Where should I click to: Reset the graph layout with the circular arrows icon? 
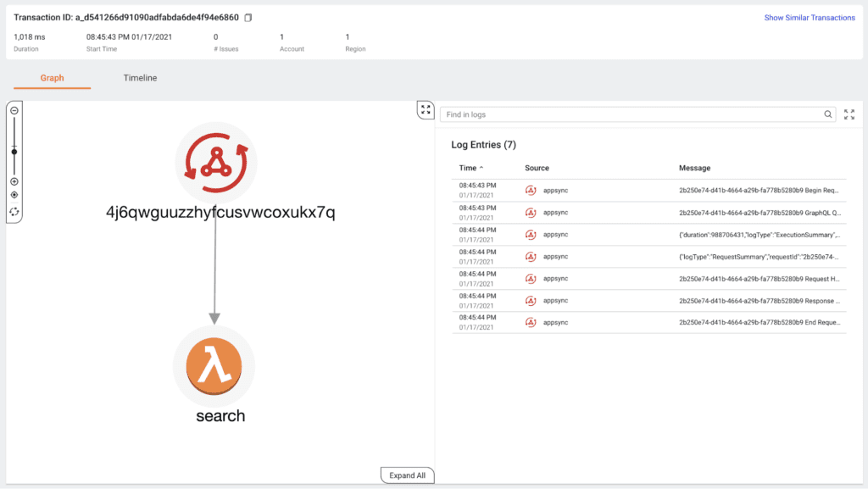pos(14,212)
